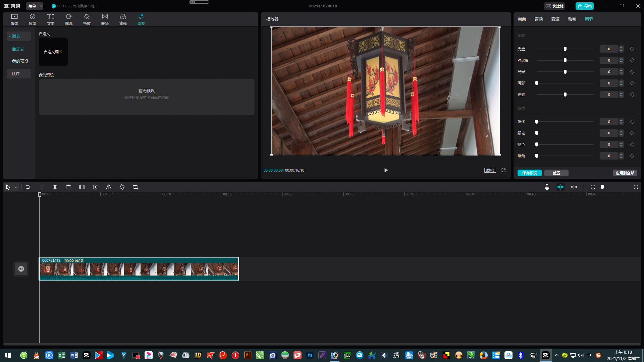Image resolution: width=644 pixels, height=362 pixels.
Task: Open the 特效 effects panel
Action: [87, 19]
